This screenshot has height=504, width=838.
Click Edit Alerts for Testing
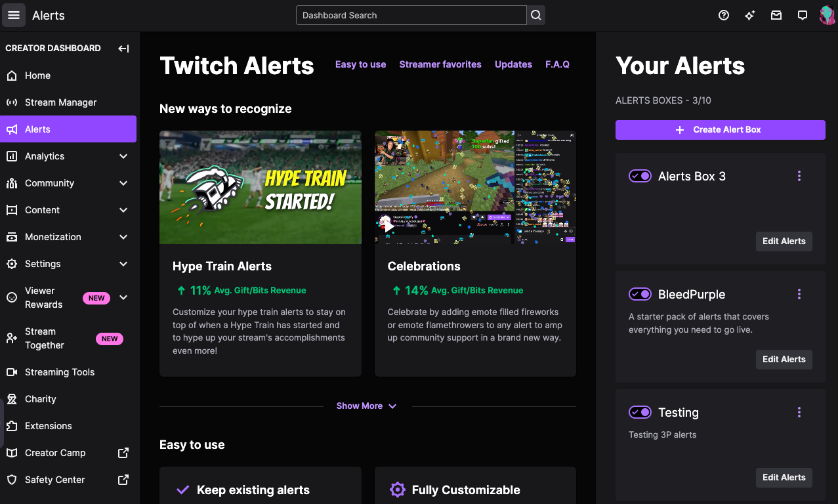[784, 478]
